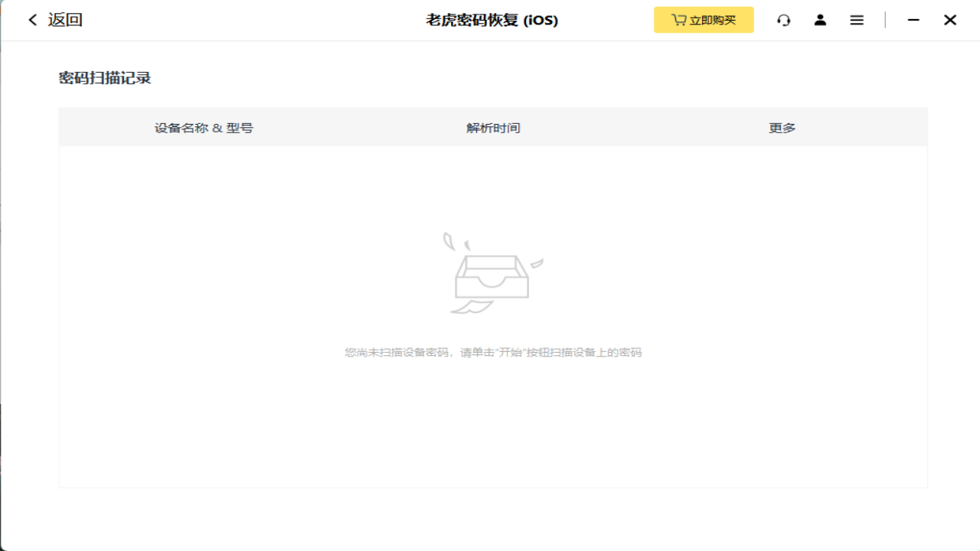Viewport: 980px width, 551px height.
Task: Click the 密码扫描记录 section heading
Action: [103, 77]
